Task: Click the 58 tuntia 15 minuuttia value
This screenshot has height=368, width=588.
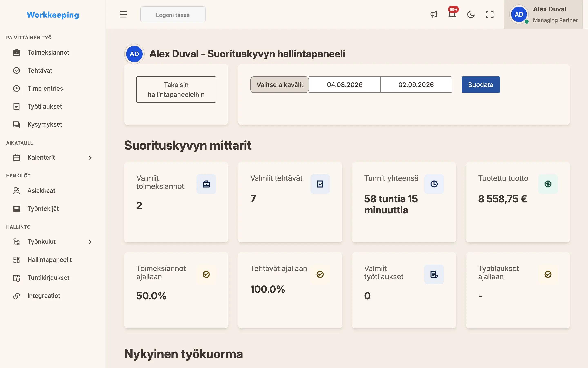Action: tap(391, 204)
